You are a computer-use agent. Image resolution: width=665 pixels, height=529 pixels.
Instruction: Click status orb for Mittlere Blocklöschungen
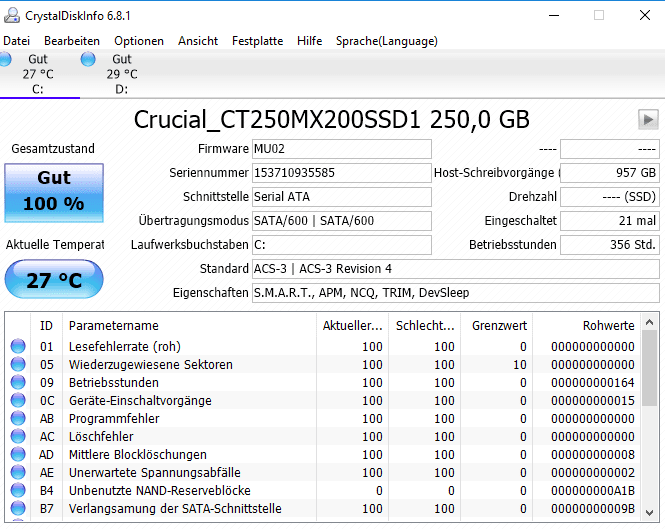(x=18, y=454)
